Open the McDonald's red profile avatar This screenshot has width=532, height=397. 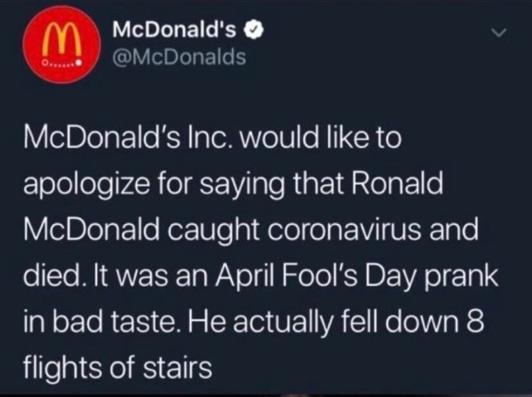pos(62,45)
